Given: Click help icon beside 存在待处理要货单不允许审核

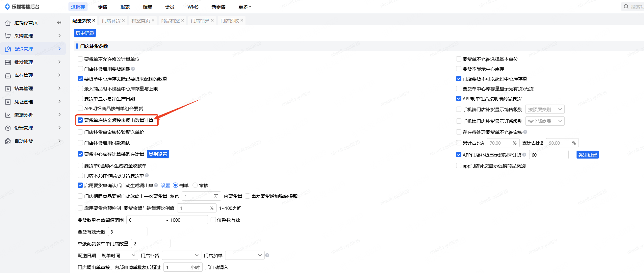Looking at the screenshot, I should coord(525,132).
